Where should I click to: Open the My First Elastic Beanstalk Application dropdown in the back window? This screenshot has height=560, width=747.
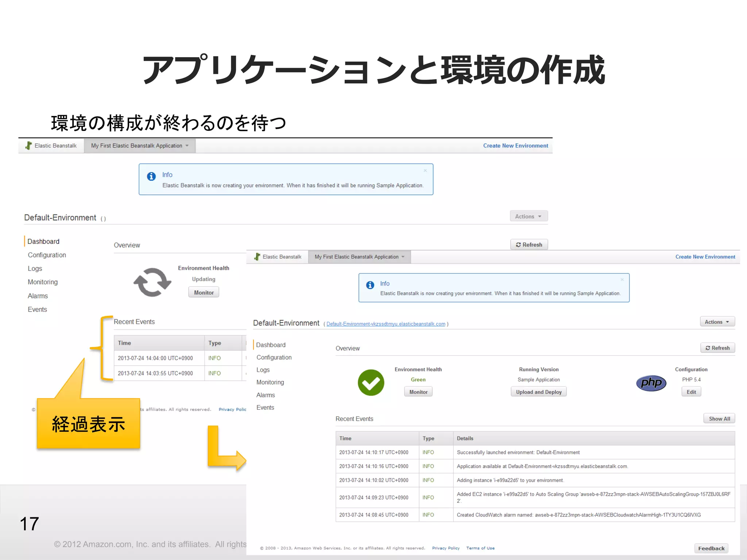(x=140, y=145)
